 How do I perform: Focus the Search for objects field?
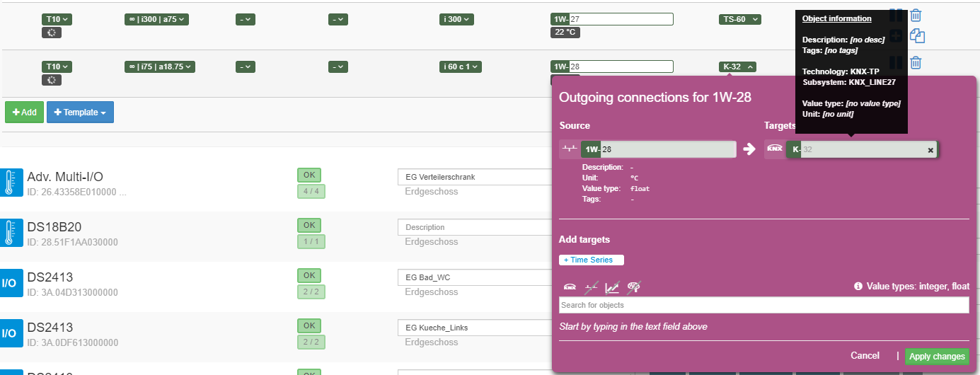click(763, 305)
